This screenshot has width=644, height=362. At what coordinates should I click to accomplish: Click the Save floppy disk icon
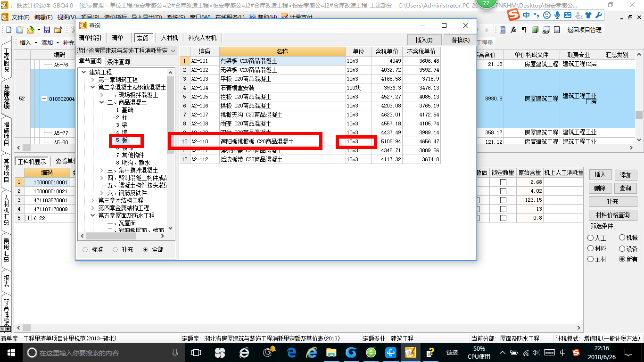(47, 30)
